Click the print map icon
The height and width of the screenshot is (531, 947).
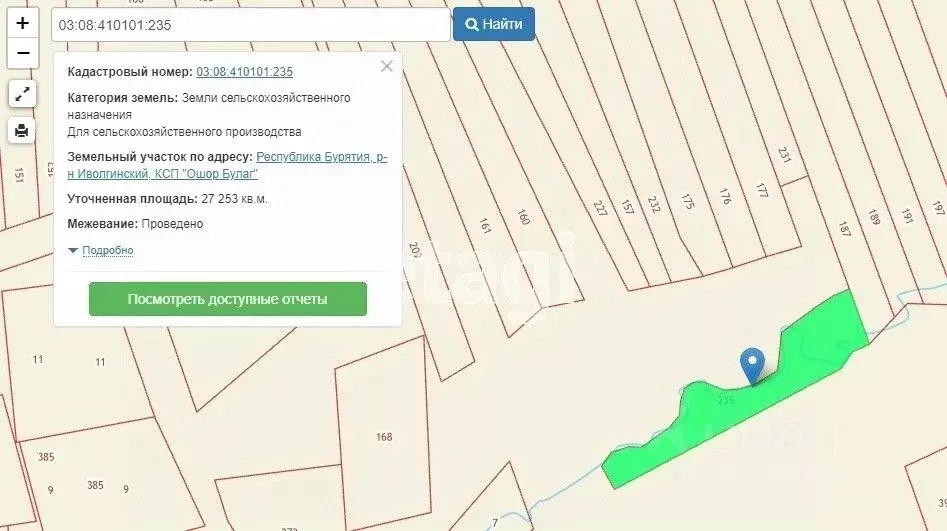(x=22, y=130)
